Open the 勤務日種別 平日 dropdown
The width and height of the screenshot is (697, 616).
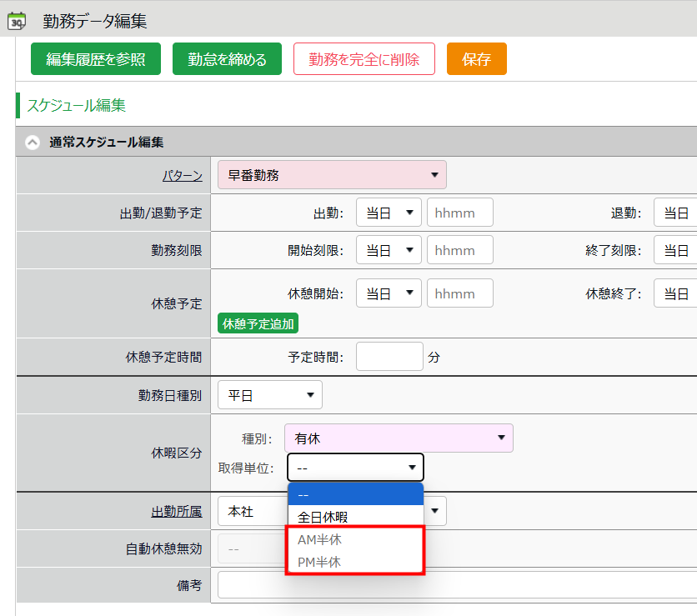[270, 394]
